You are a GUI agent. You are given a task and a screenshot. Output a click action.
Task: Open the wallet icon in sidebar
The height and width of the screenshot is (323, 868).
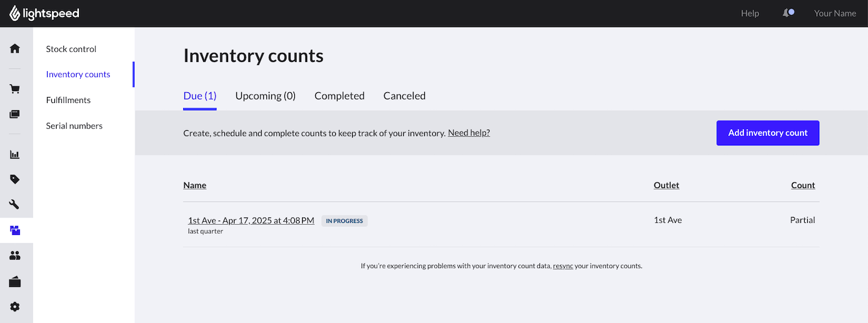(15, 281)
